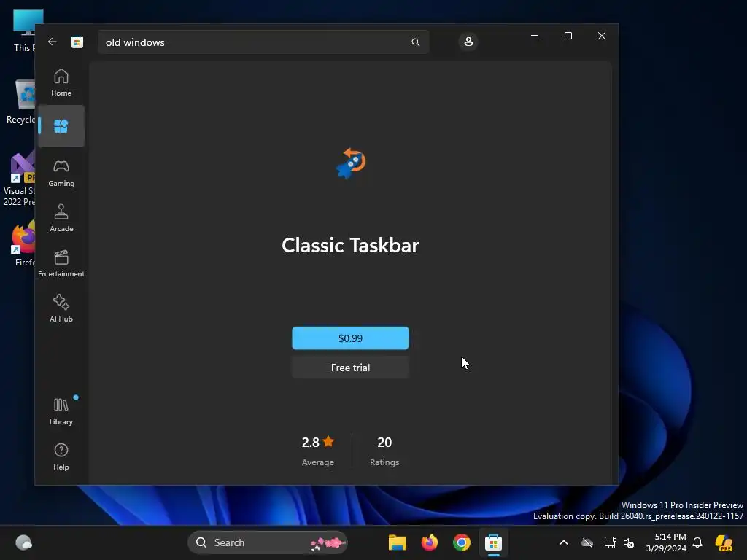Click the search magnifier in Store search box
The image size is (747, 560).
[x=415, y=42]
